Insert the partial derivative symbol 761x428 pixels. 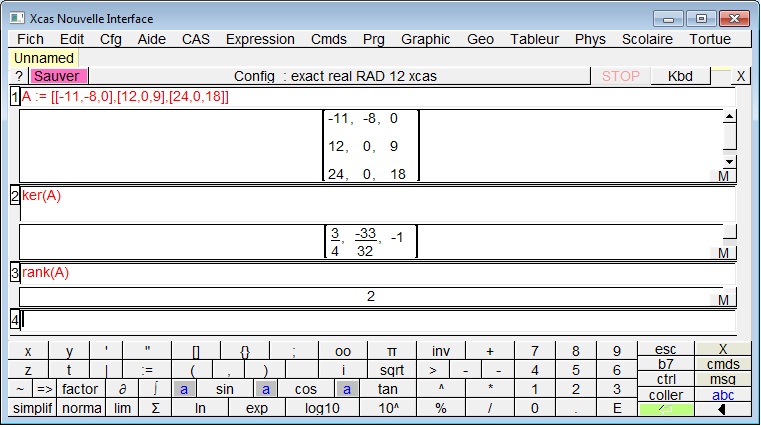pos(122,389)
